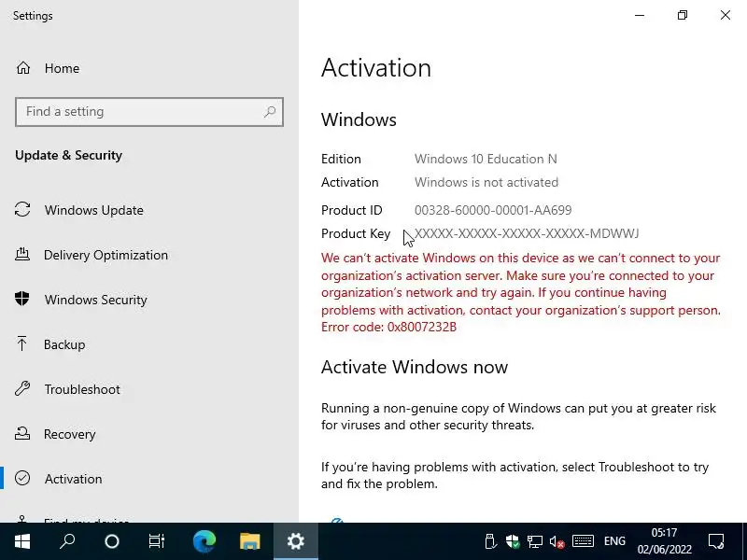Click the product key ending MDWWJ
This screenshot has width=747, height=560.
[x=527, y=233]
